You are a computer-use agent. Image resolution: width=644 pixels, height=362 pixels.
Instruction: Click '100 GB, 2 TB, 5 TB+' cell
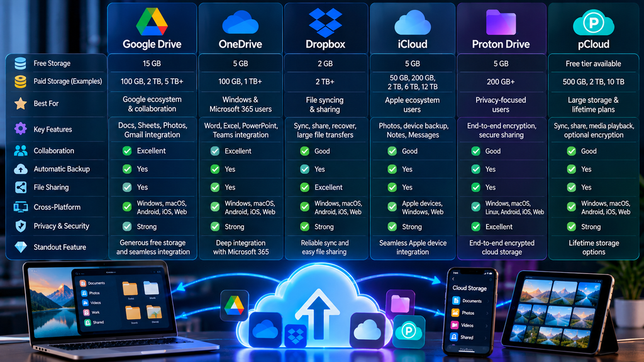tap(152, 82)
